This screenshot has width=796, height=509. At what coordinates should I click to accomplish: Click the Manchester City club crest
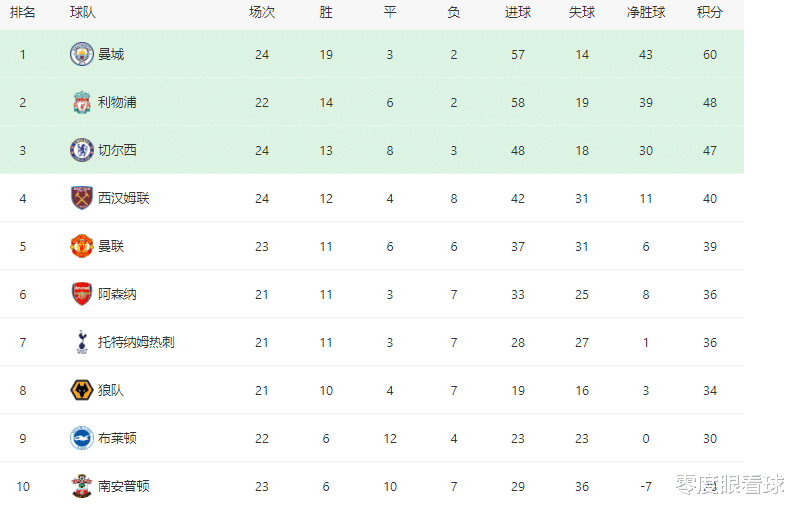click(81, 54)
